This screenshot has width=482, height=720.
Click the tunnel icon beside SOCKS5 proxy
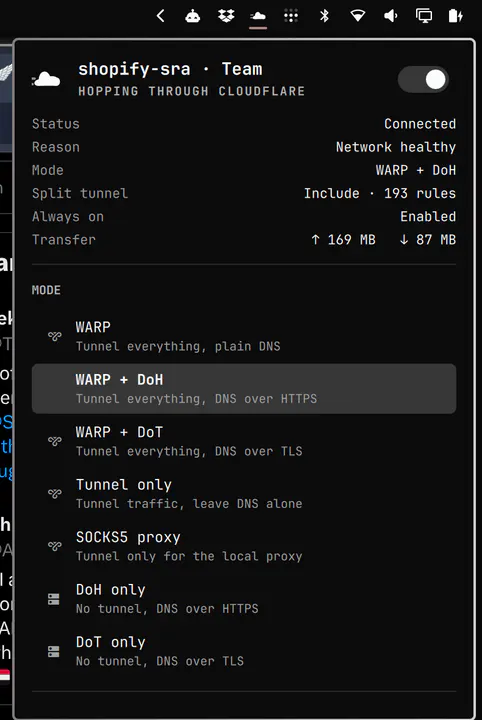pyautogui.click(x=54, y=546)
